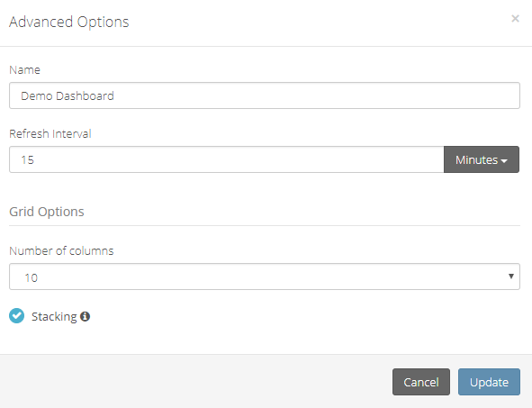Viewport: 532px width, 408px height.
Task: Click the info icon next to Stacking
Action: [85, 317]
